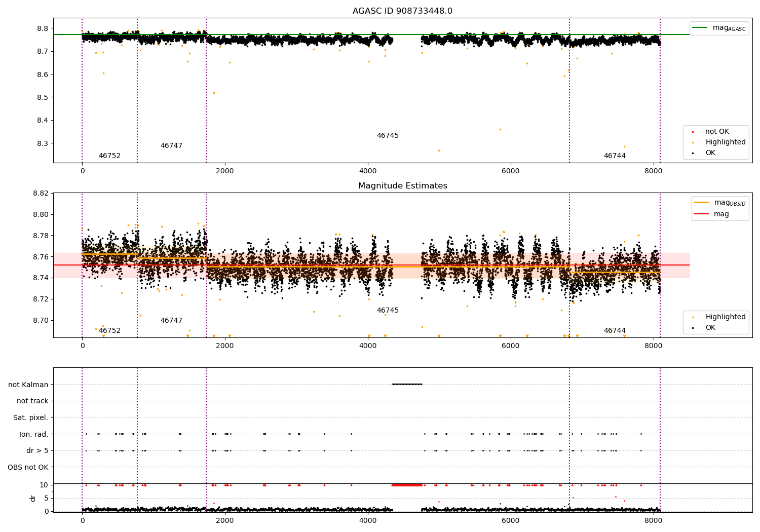Click the 'Magnitude Estimates' plot title
This screenshot has width=760, height=532.
[x=403, y=186]
